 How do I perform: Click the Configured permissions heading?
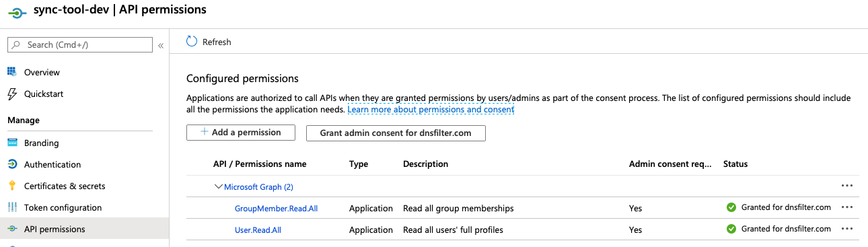[x=242, y=79]
